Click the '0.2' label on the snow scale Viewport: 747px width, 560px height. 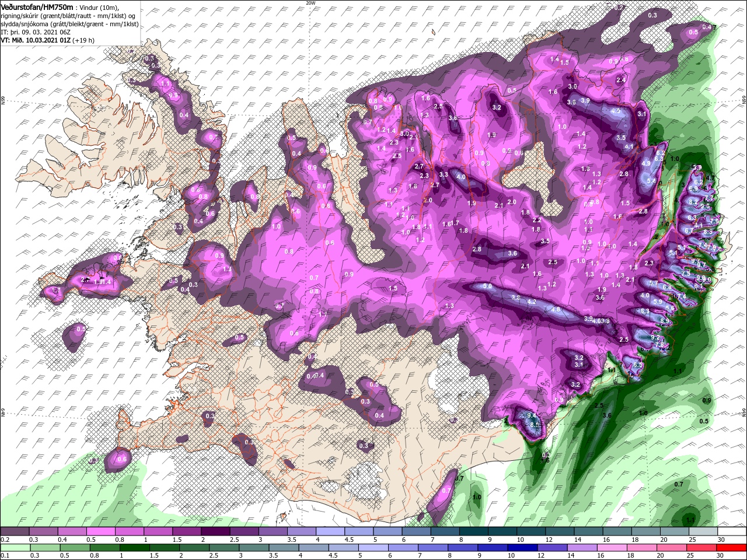(5, 540)
